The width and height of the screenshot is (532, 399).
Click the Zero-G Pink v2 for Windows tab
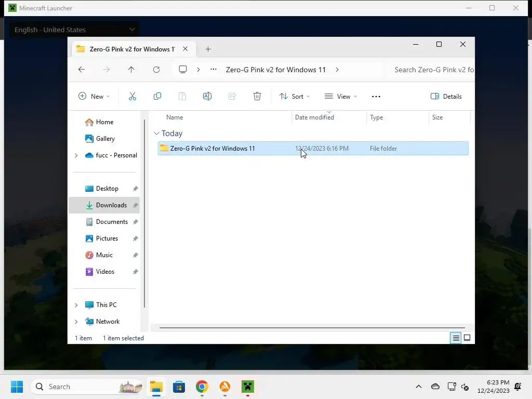134,49
